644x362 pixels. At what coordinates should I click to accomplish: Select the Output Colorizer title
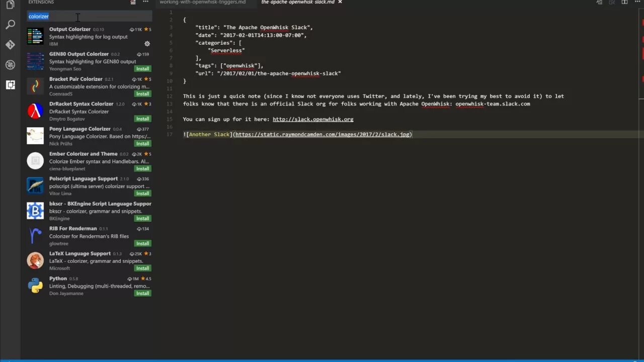(x=70, y=29)
